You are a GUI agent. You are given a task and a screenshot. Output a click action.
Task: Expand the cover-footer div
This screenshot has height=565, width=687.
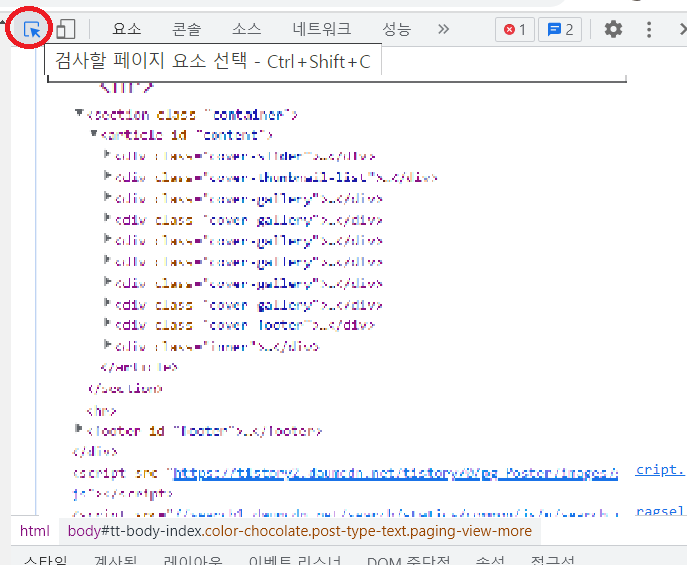[107, 323]
